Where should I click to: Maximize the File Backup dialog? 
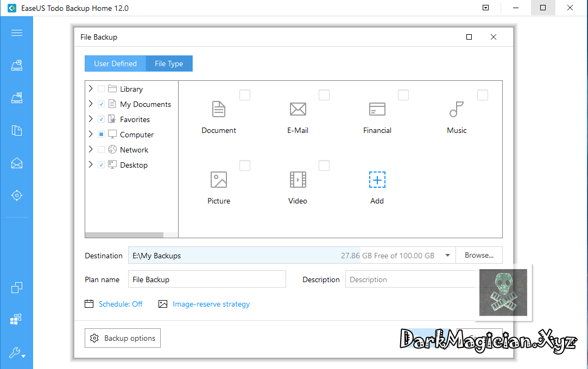coord(469,37)
